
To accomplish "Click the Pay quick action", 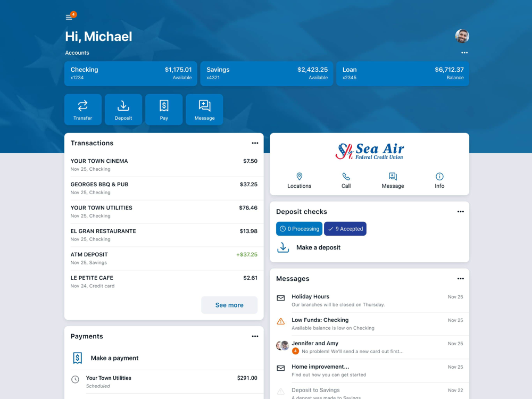I will [164, 110].
